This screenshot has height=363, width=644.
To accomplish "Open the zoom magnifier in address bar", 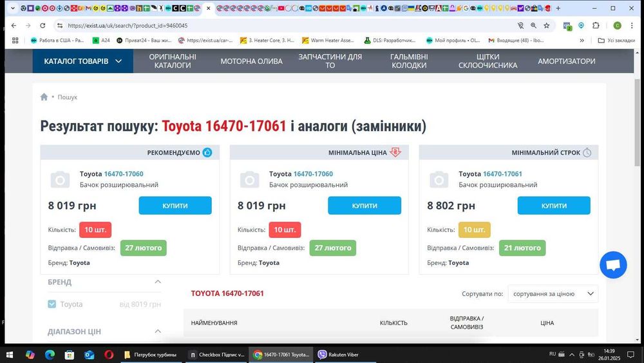I will [533, 26].
